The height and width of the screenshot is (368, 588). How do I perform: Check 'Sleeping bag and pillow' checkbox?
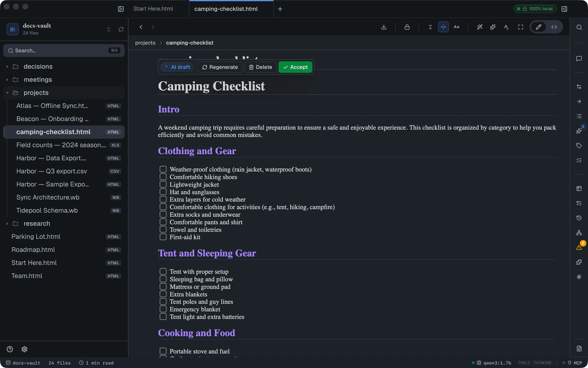click(163, 279)
